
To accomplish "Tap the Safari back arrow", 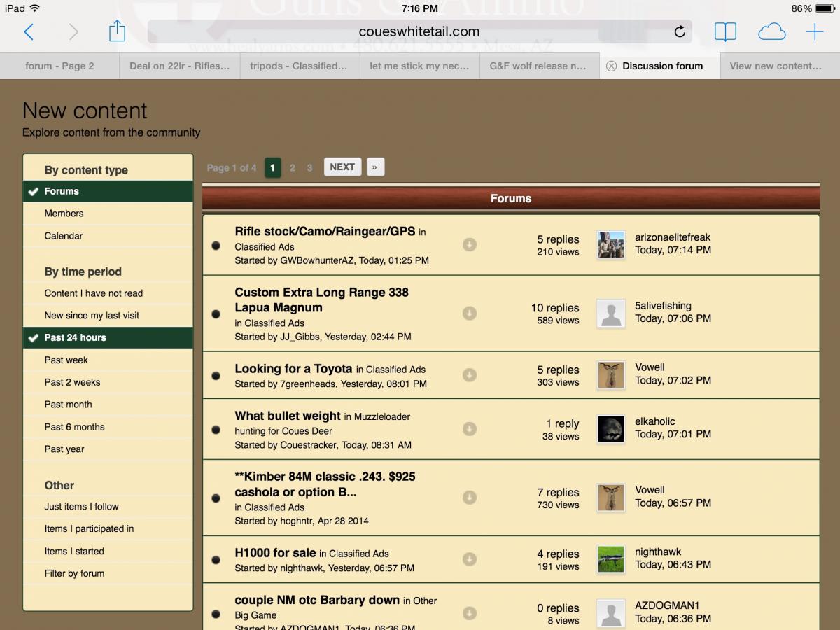I will click(29, 31).
